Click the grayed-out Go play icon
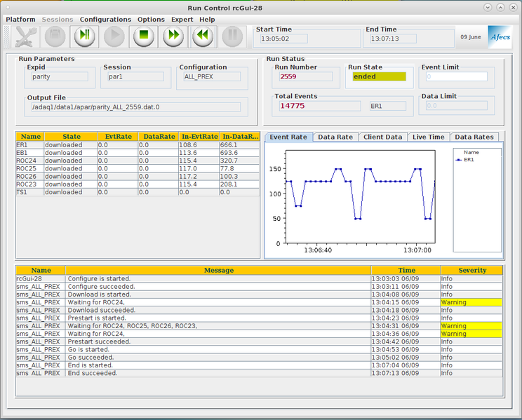The image size is (522, 420). 114,36
